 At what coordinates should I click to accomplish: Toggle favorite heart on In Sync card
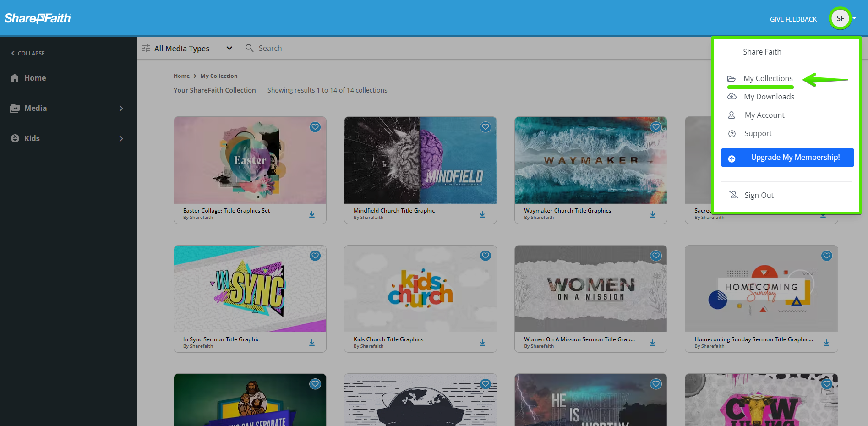click(x=315, y=256)
